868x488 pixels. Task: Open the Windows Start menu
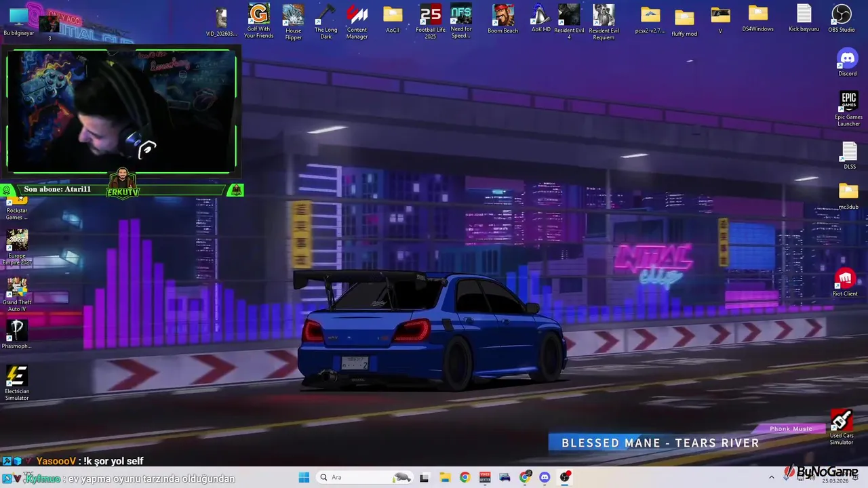(x=304, y=477)
